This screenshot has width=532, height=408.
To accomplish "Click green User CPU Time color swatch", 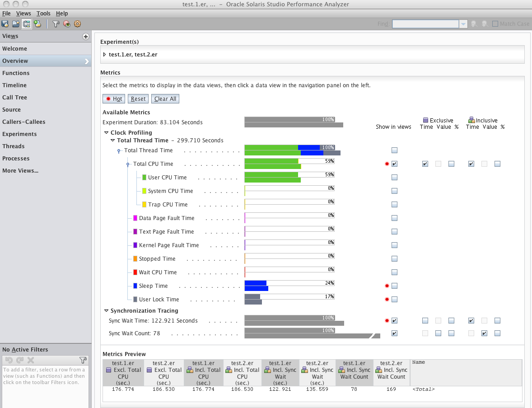I will pos(144,178).
